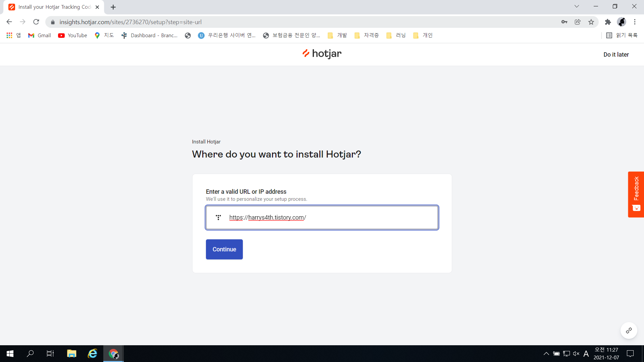The height and width of the screenshot is (362, 644).
Task: Show hidden system tray icons
Action: click(x=546, y=354)
